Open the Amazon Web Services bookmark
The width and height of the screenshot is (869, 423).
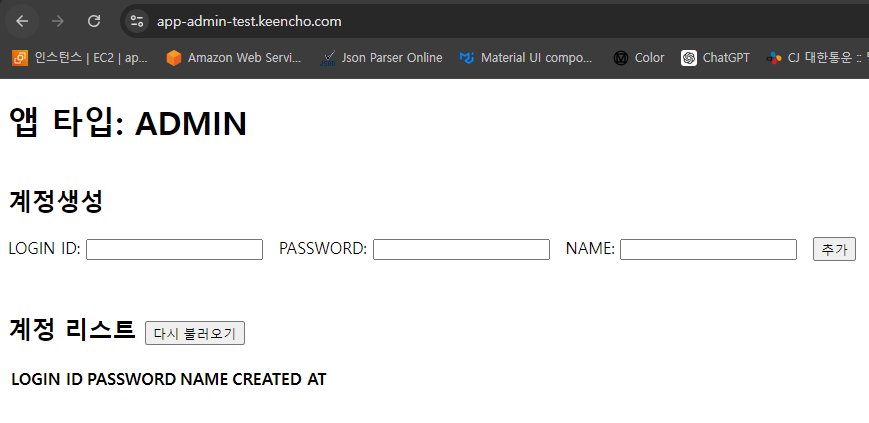click(234, 58)
